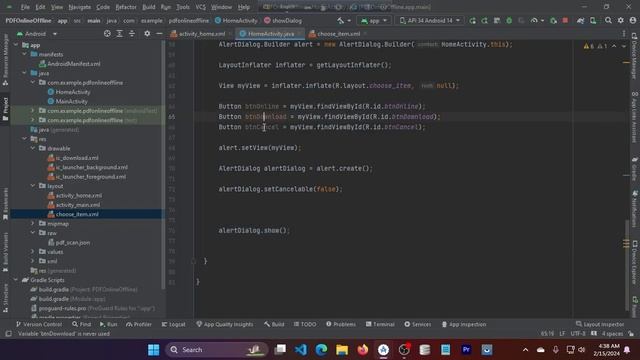Open File Explorer from taskbar

(x=342, y=350)
